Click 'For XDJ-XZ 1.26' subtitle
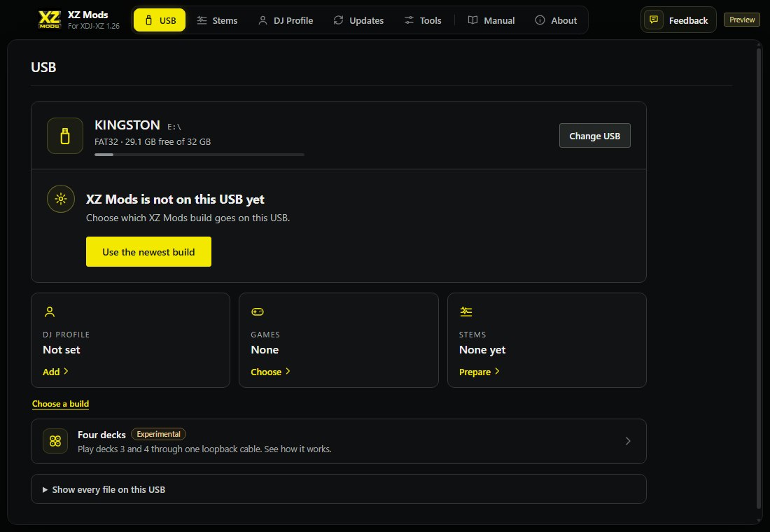The image size is (770, 532). coord(94,26)
